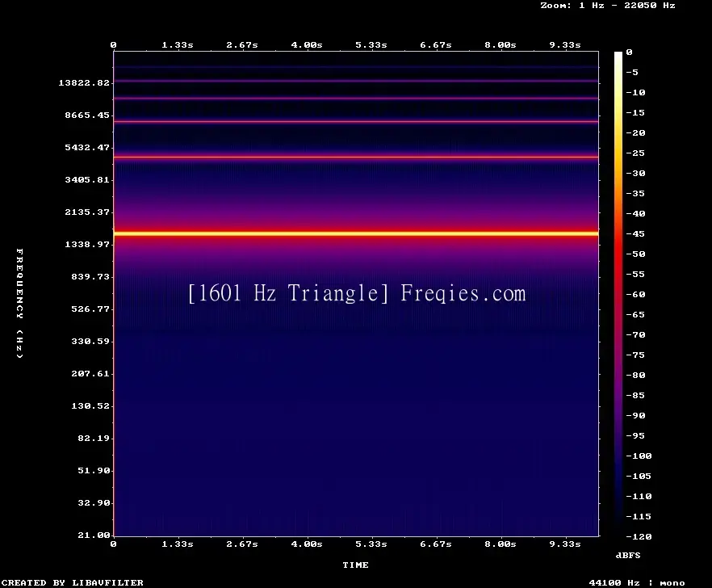Click the -5 dBFS scale value

tap(632, 72)
